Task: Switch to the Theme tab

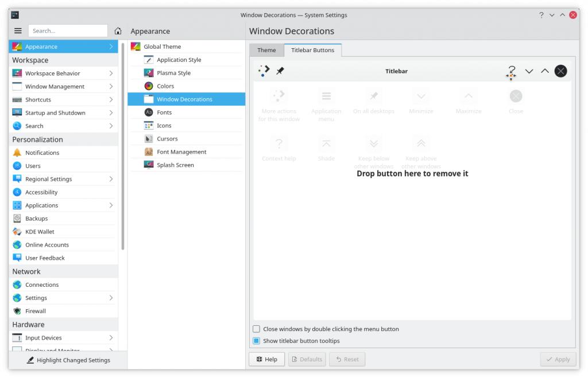Action: tap(266, 50)
